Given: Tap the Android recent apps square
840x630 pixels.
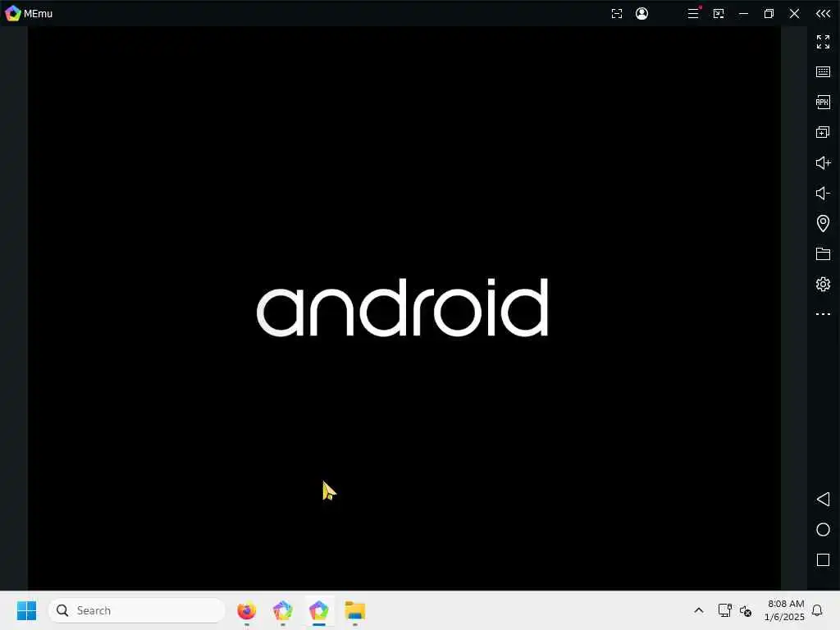Looking at the screenshot, I should pyautogui.click(x=823, y=560).
